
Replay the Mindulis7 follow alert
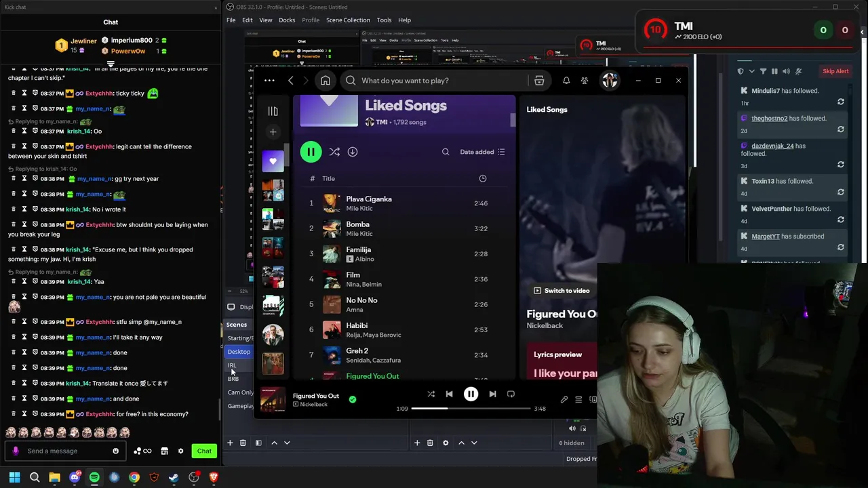point(841,102)
